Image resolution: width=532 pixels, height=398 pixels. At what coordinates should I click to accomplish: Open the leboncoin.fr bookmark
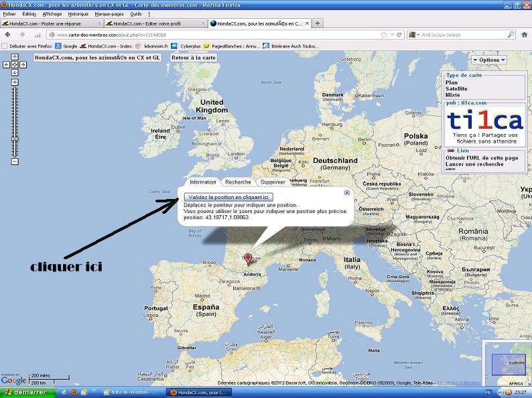[151, 46]
